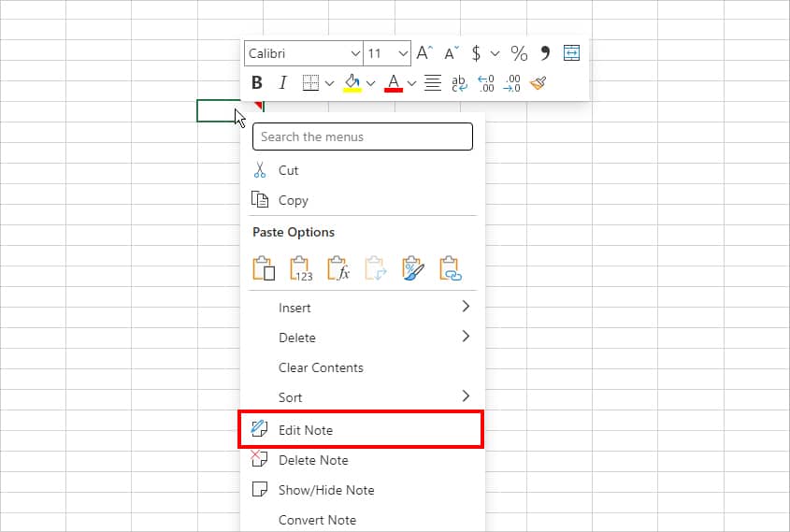
Task: Choose Cut from the context menu
Action: pos(363,170)
